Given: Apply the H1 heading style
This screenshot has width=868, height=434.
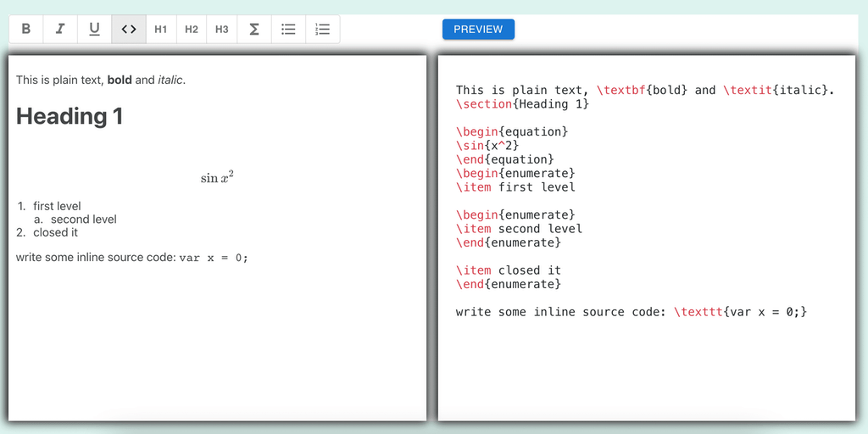Looking at the screenshot, I should coord(161,29).
